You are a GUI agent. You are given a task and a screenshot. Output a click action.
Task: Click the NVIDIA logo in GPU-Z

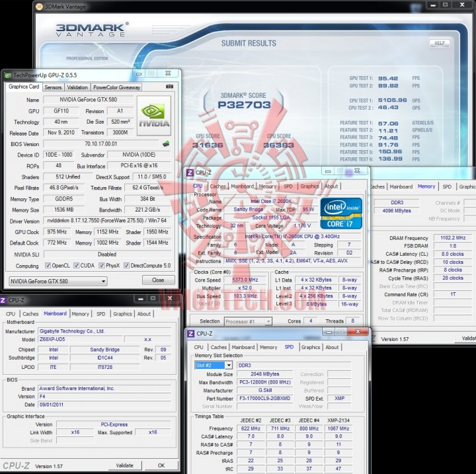(x=154, y=116)
